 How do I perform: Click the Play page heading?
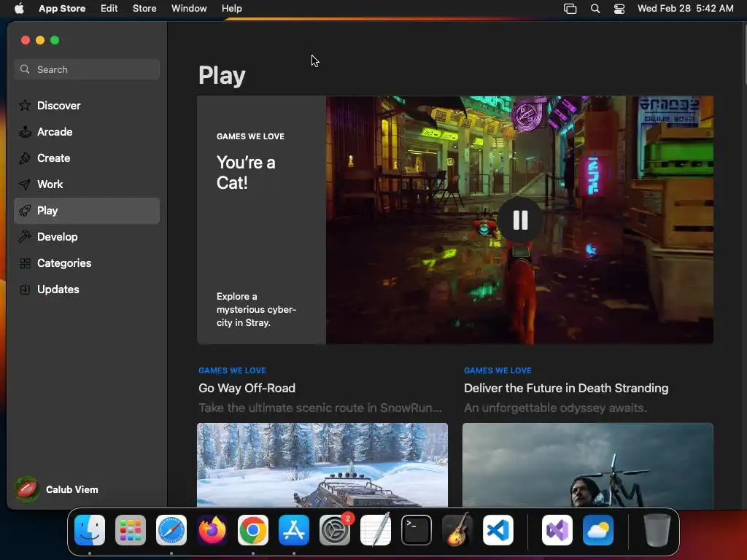tap(222, 75)
